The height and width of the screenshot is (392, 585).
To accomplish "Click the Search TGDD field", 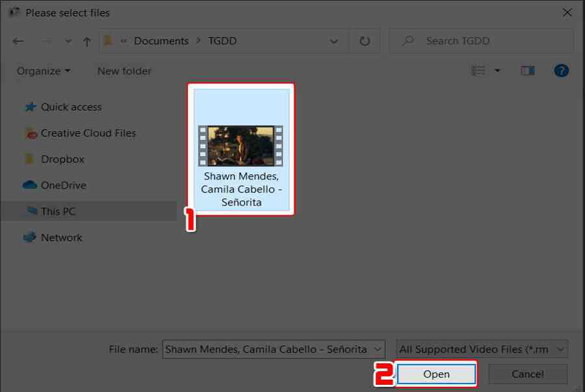I will point(481,41).
